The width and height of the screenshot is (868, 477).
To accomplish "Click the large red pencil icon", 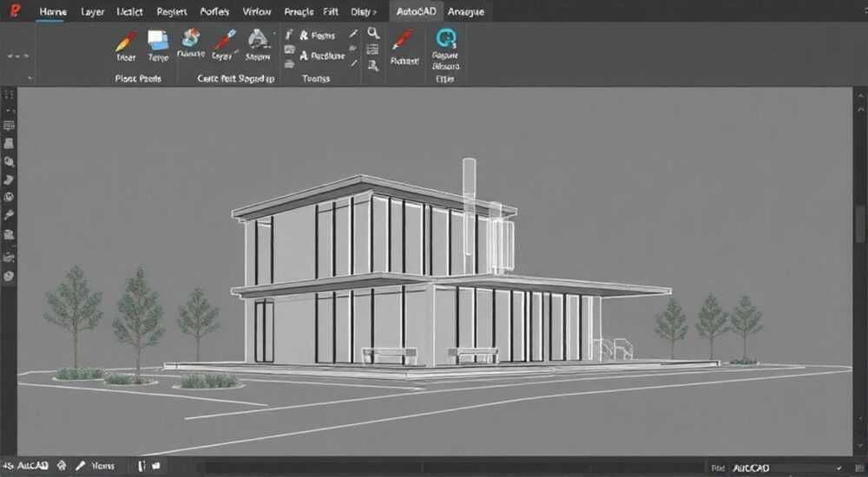I will coord(403,40).
